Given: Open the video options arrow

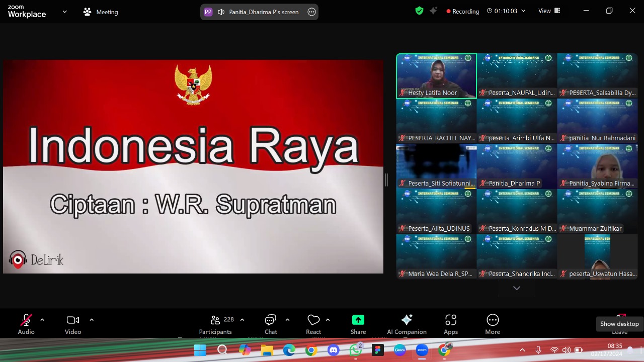Looking at the screenshot, I should tap(92, 320).
